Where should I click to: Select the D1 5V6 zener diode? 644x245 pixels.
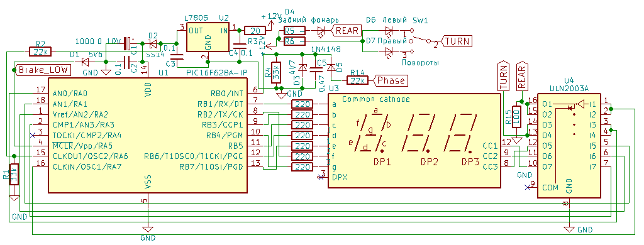86,62
